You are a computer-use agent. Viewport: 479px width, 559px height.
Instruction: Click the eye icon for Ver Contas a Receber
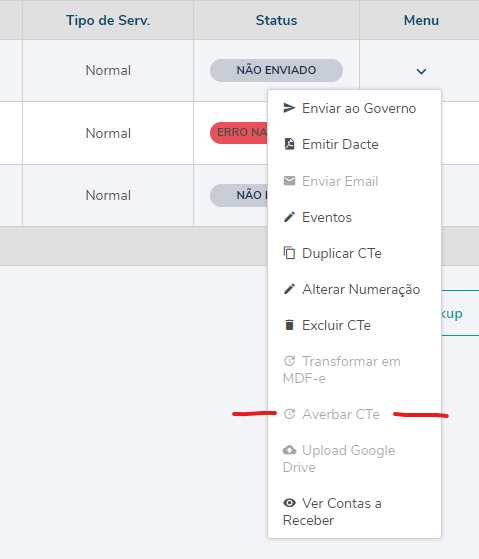pos(289,503)
